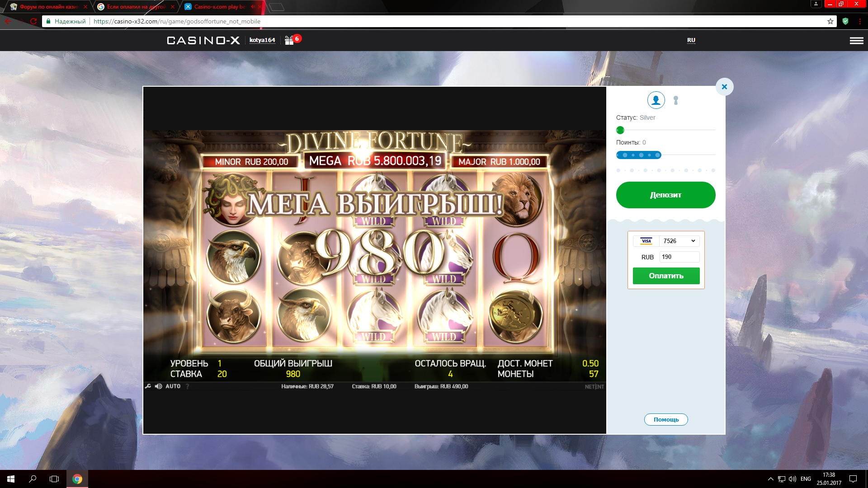Open the hamburger main menu
This screenshot has width=868, height=488.
pos(856,41)
